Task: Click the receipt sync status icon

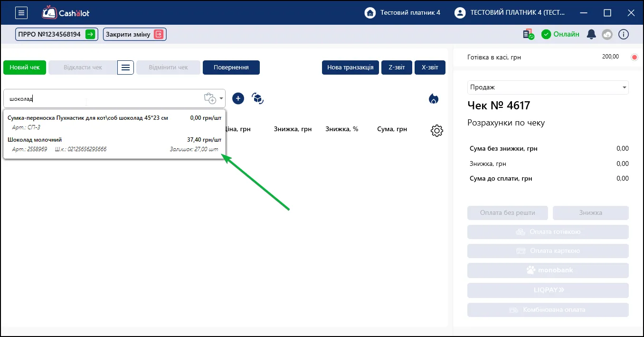Action: [528, 34]
